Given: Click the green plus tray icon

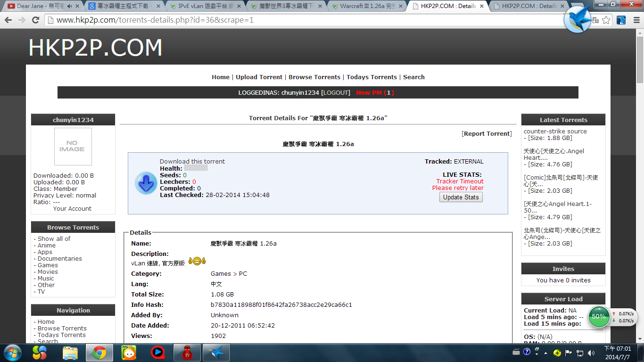Looking at the screenshot, I should 557,353.
